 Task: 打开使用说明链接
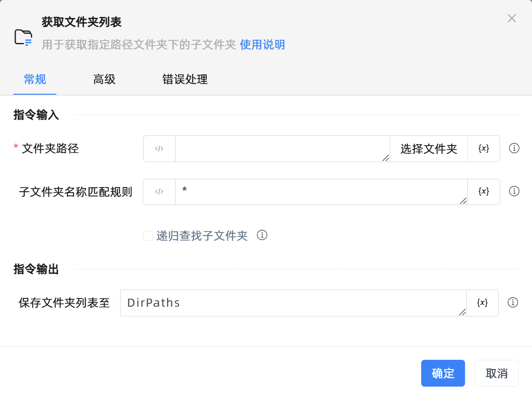pyautogui.click(x=262, y=44)
